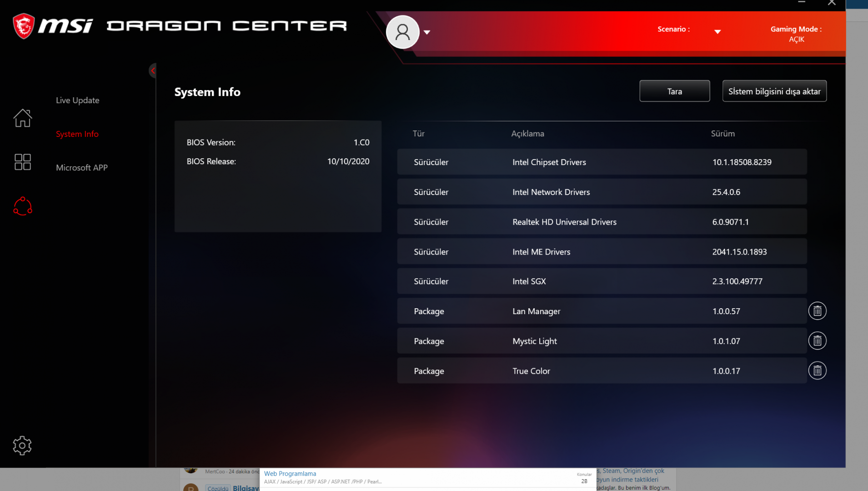Click version 10.1.18508.8239
868x491 pixels.
742,162
